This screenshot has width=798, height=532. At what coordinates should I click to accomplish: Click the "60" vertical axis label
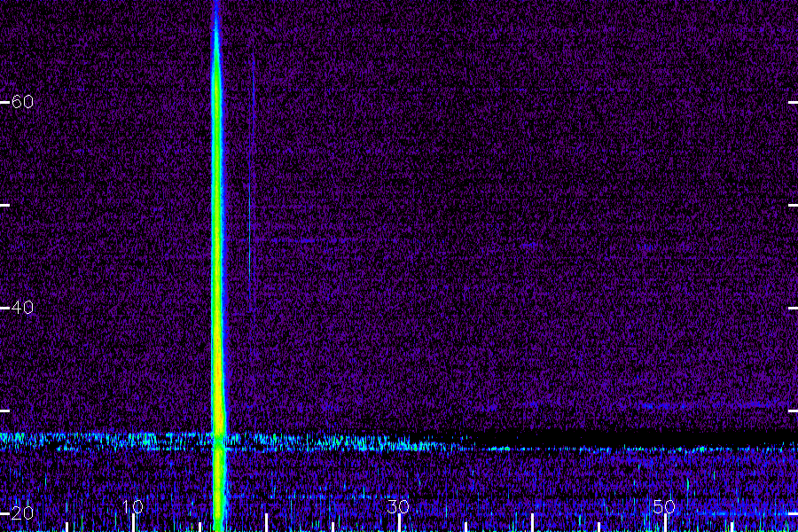tap(22, 102)
